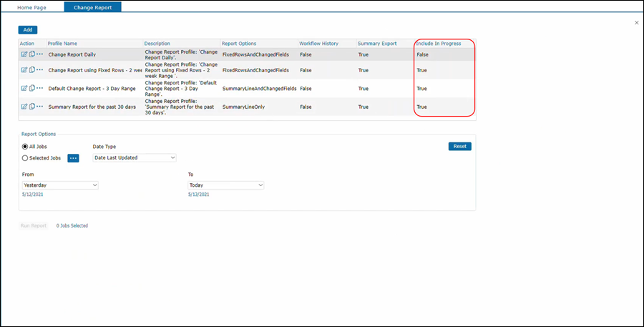
Task: Duplicate the Change Report using Fixed Rows profile
Action: tap(31, 70)
